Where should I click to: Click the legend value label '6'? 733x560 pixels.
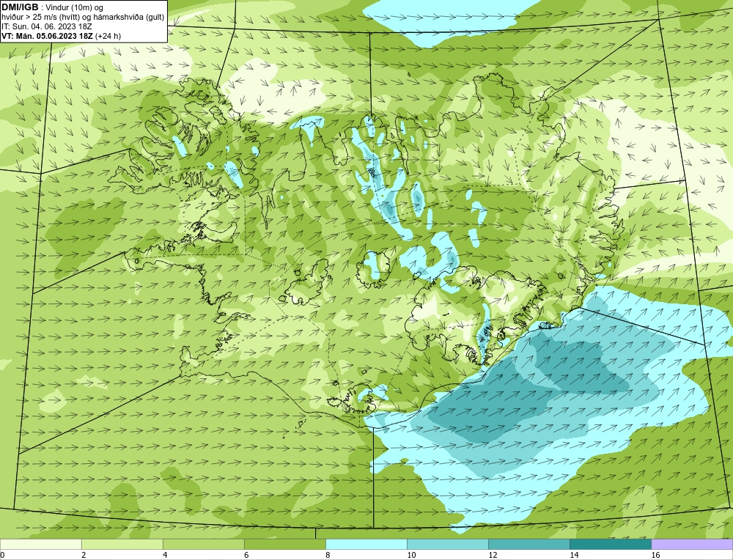pyautogui.click(x=246, y=555)
